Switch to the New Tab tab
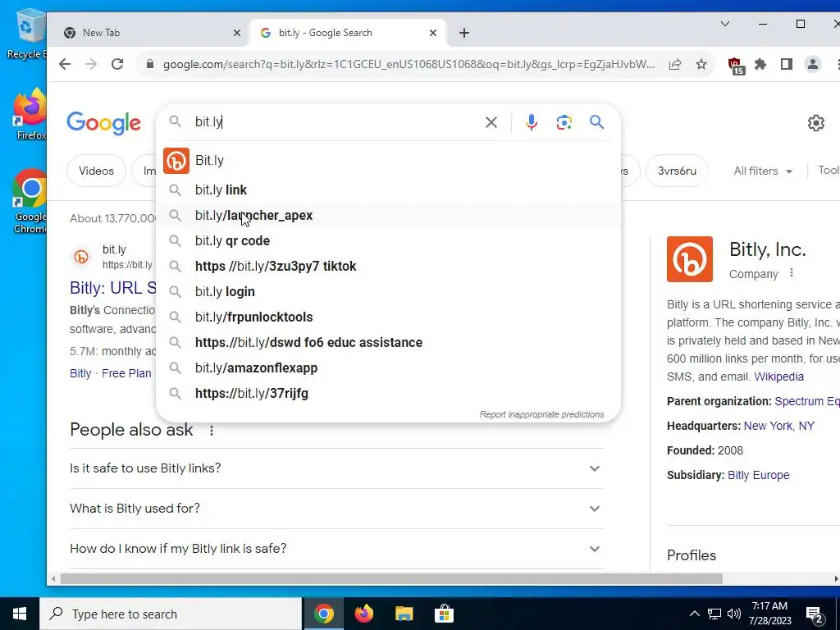 [x=148, y=33]
